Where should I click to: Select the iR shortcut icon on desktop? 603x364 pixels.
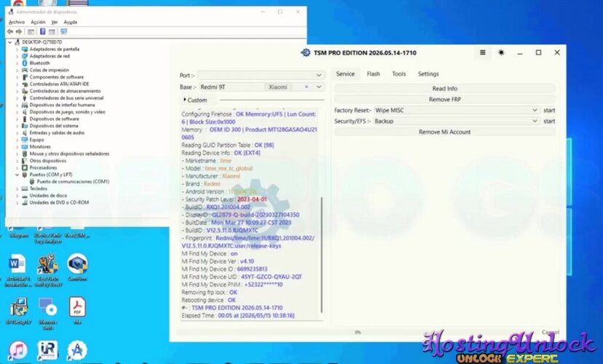pos(47,350)
